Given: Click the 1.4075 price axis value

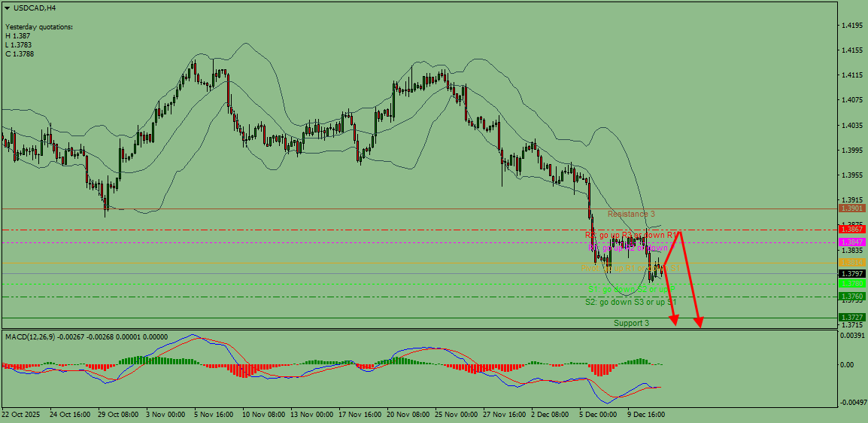Looking at the screenshot, I should [x=851, y=100].
